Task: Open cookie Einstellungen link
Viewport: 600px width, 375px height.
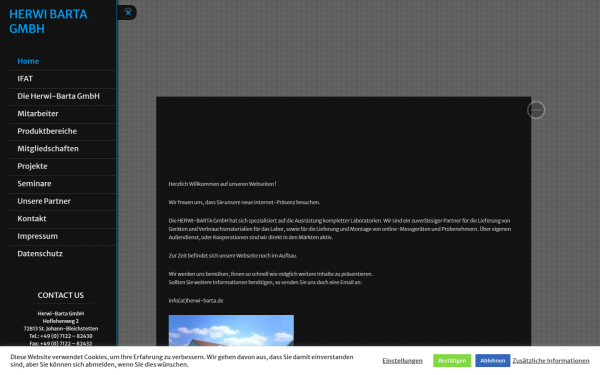Action: click(x=403, y=360)
